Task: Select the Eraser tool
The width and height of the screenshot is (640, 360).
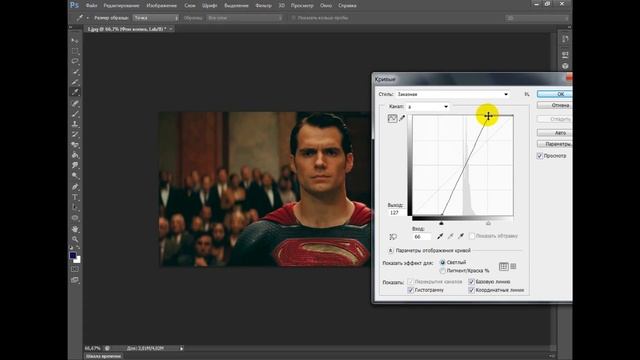Action: click(x=75, y=145)
